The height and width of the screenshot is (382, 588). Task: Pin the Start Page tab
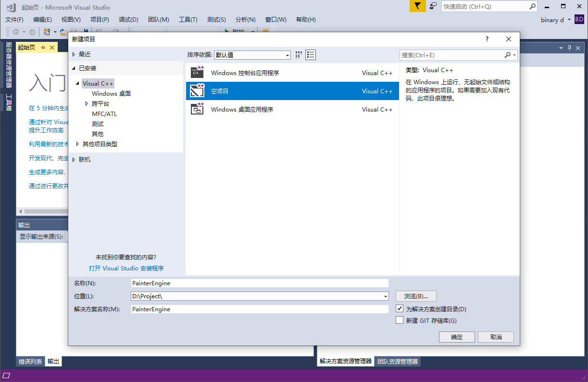click(43, 47)
